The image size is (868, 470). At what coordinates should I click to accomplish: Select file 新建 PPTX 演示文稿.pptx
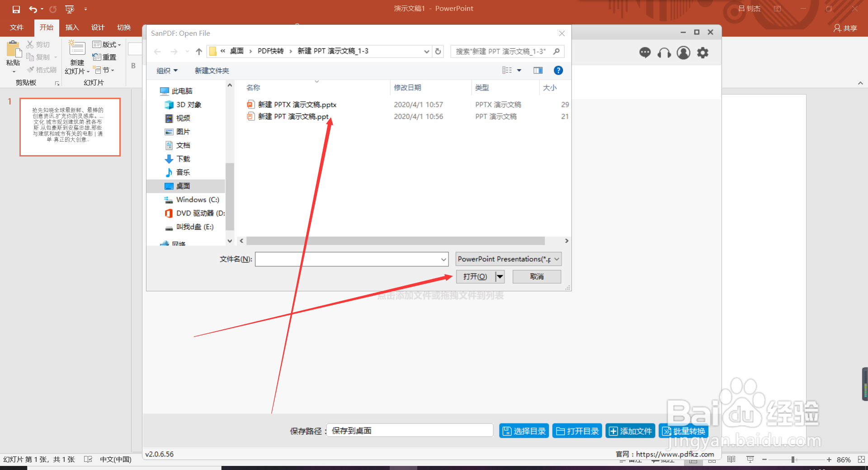(x=292, y=104)
